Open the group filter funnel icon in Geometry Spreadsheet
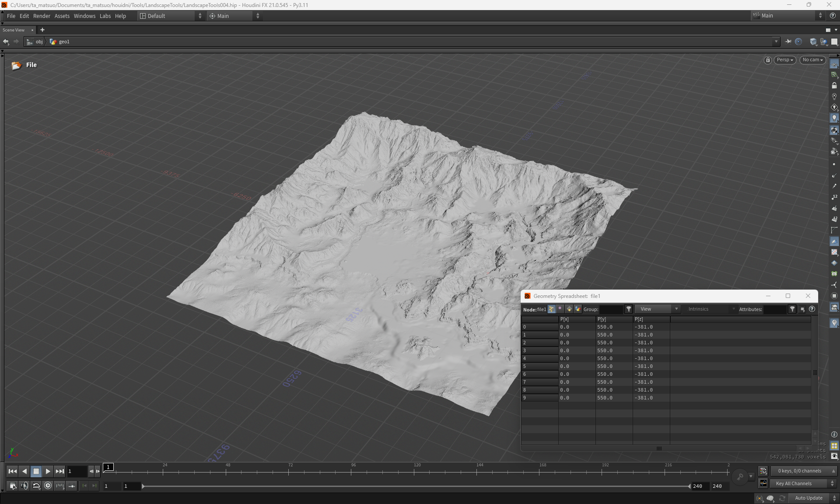The height and width of the screenshot is (504, 840). 629,309
